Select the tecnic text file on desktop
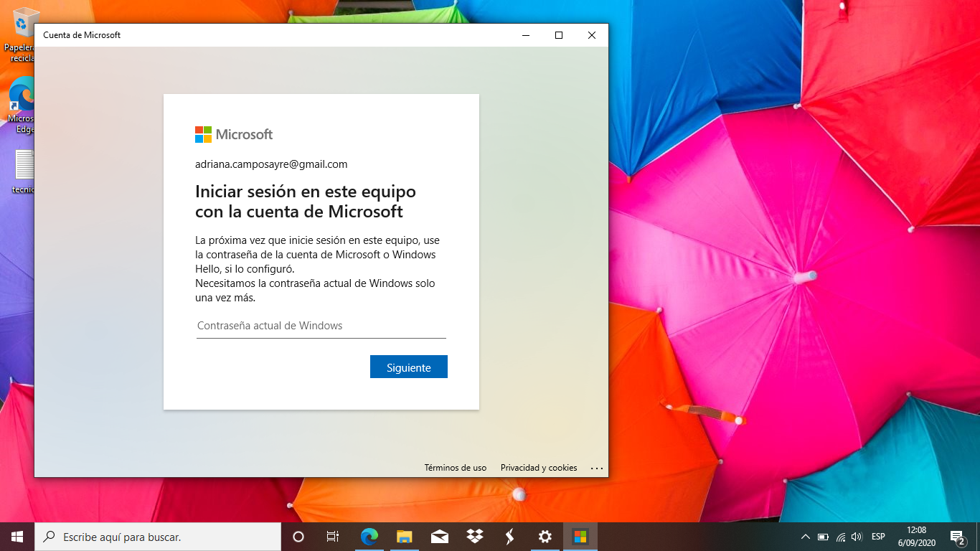The height and width of the screenshot is (551, 980). click(x=23, y=172)
